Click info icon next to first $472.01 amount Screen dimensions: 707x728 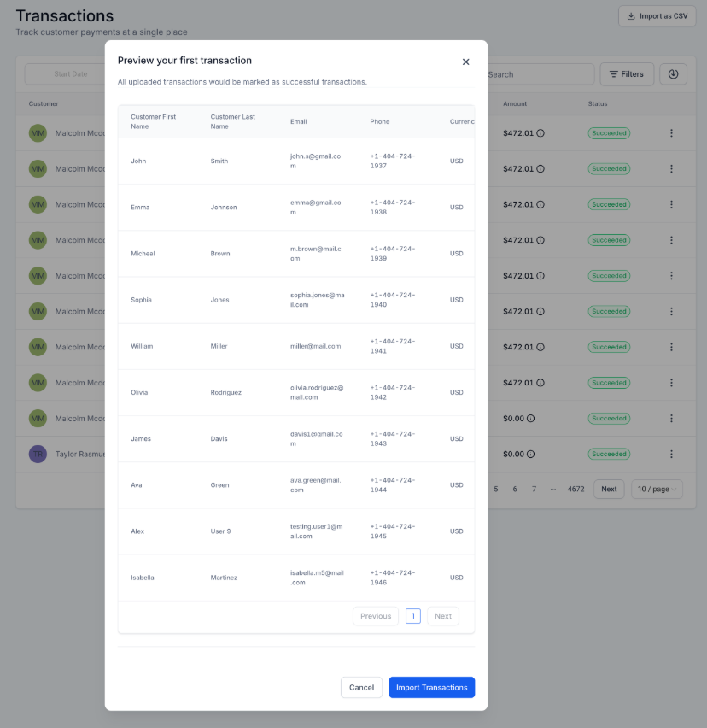(540, 133)
